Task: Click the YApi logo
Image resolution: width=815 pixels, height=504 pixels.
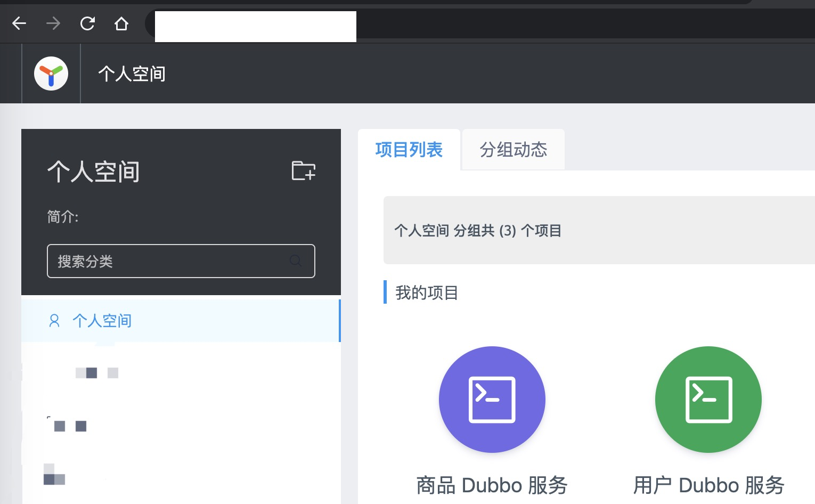Action: coord(51,74)
